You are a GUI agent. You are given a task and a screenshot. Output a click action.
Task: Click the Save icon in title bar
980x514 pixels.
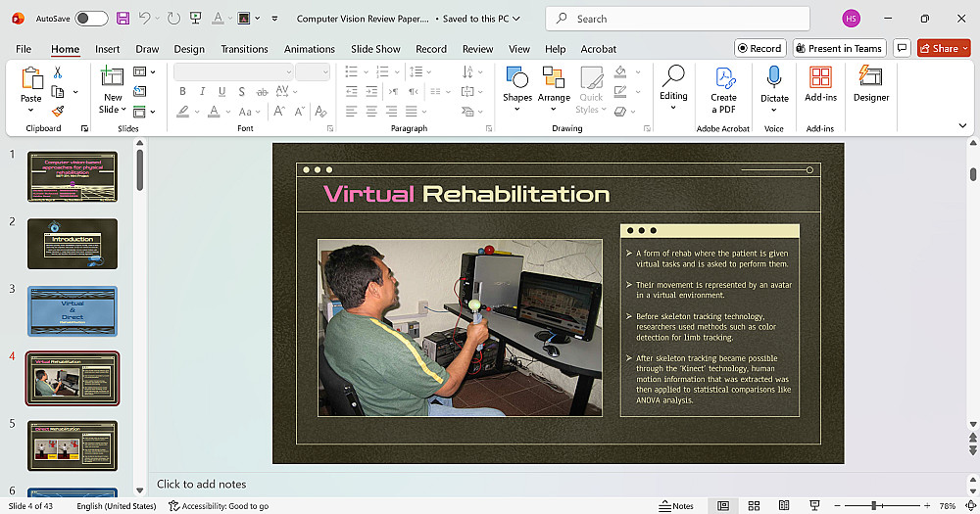tap(123, 18)
